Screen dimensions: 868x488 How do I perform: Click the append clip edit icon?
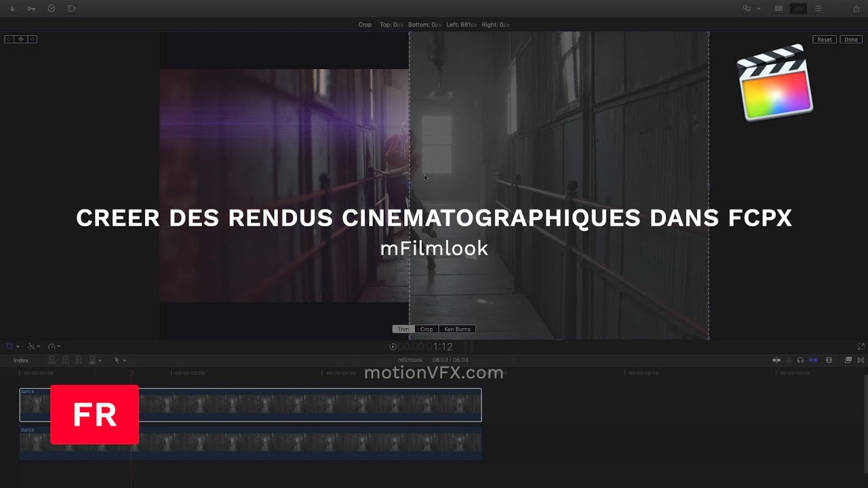tap(79, 361)
